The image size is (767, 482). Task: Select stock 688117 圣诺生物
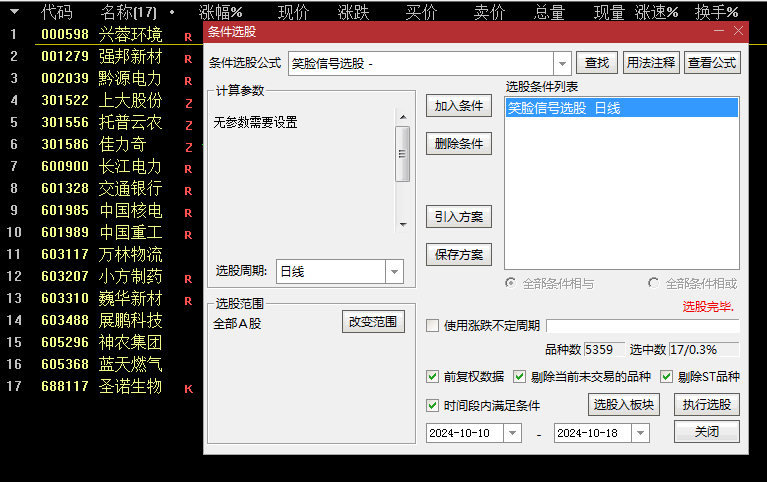tap(101, 387)
